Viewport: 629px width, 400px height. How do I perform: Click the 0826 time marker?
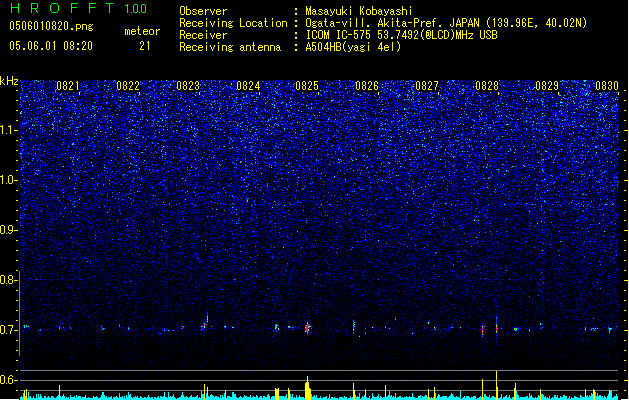[367, 86]
